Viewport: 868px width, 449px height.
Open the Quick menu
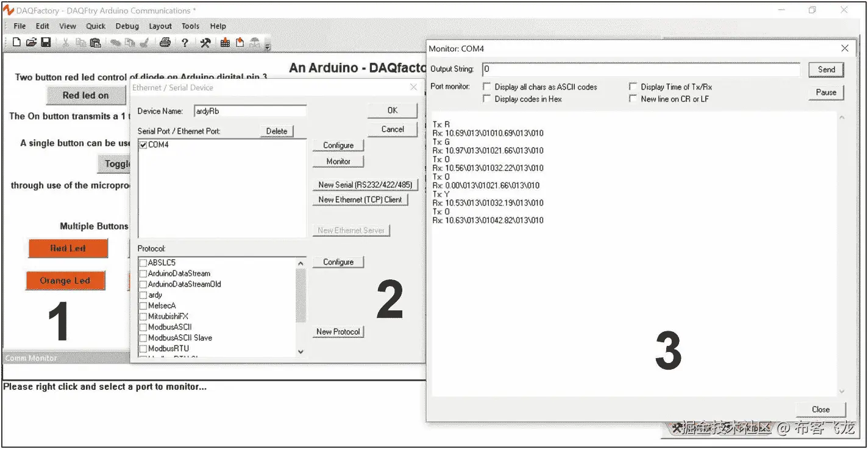point(96,26)
